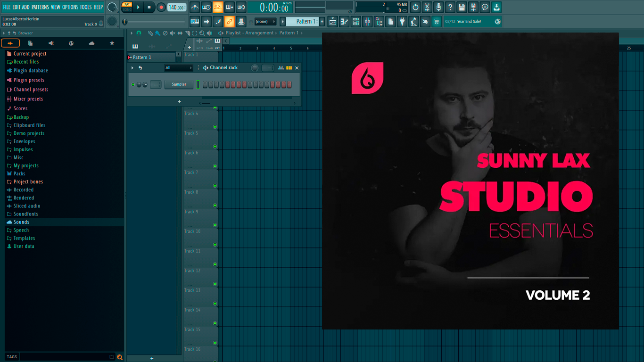Open the Year End Sale news link
The width and height of the screenshot is (644, 362).
(x=473, y=21)
